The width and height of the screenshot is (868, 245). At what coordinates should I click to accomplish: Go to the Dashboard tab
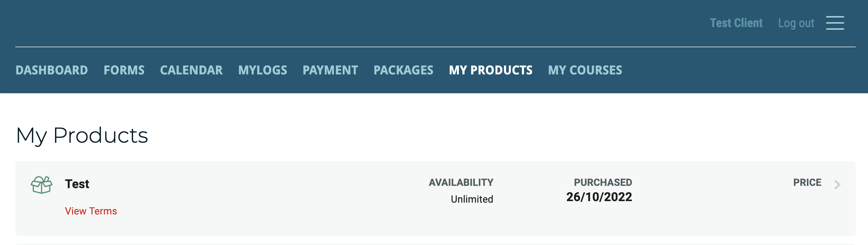[52, 70]
